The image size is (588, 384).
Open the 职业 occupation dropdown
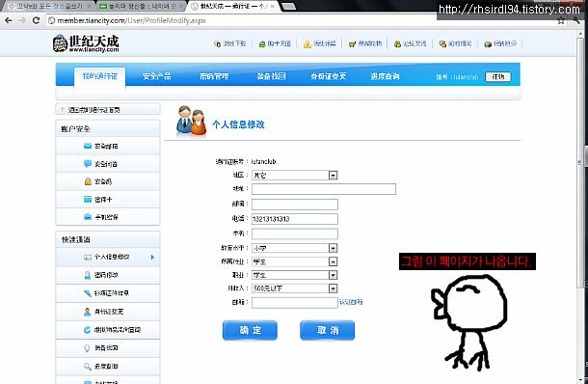click(x=294, y=275)
